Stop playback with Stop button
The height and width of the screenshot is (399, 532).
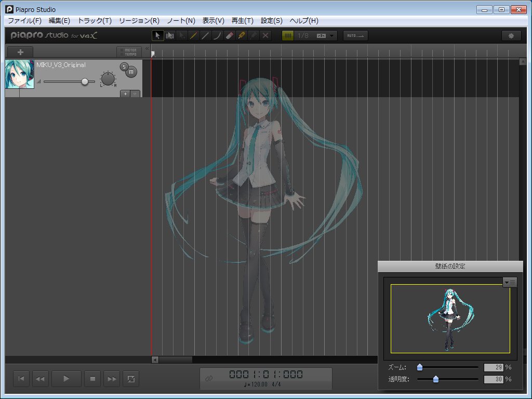coord(92,379)
